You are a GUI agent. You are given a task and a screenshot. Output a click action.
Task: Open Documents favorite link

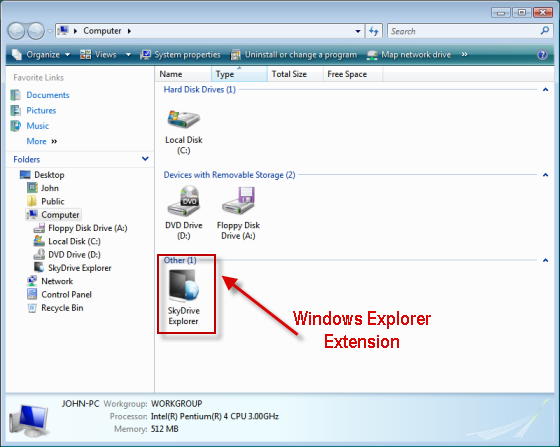[48, 95]
